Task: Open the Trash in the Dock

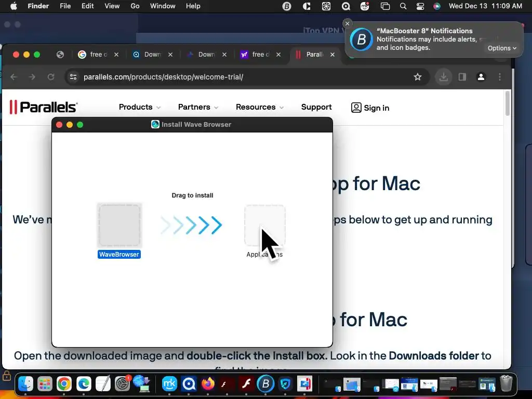Action: tap(506, 383)
